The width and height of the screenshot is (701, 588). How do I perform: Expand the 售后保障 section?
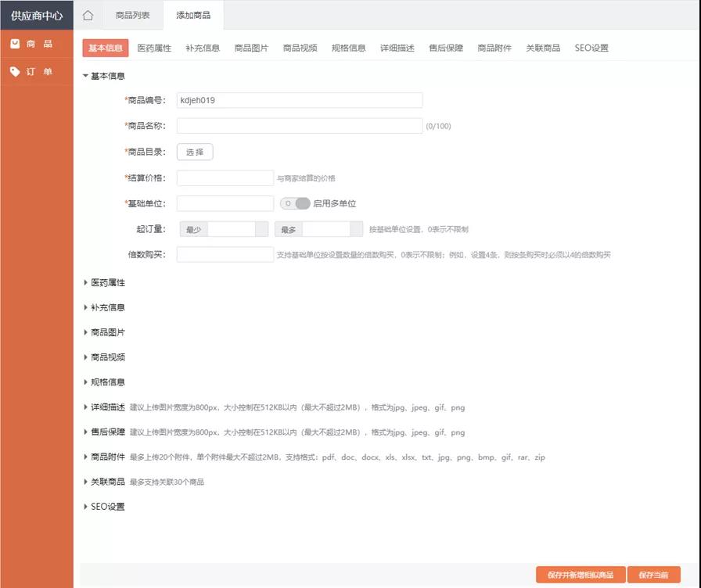(104, 432)
